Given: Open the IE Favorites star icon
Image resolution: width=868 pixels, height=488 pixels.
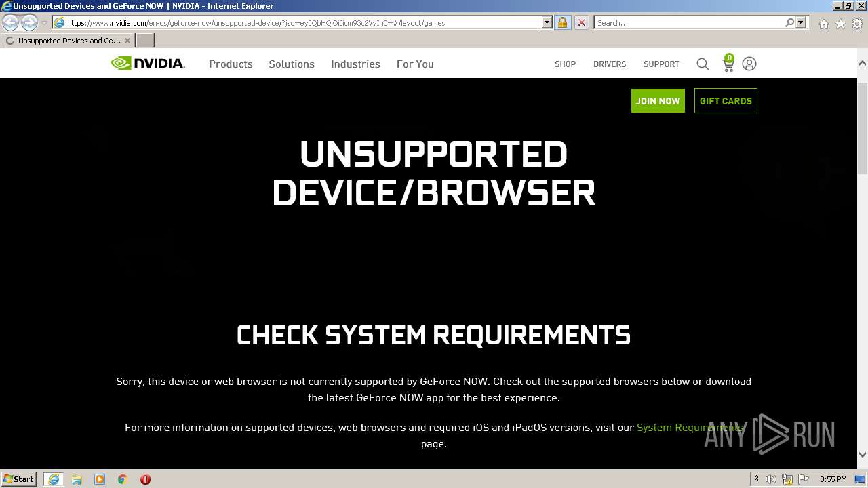Looking at the screenshot, I should point(840,24).
